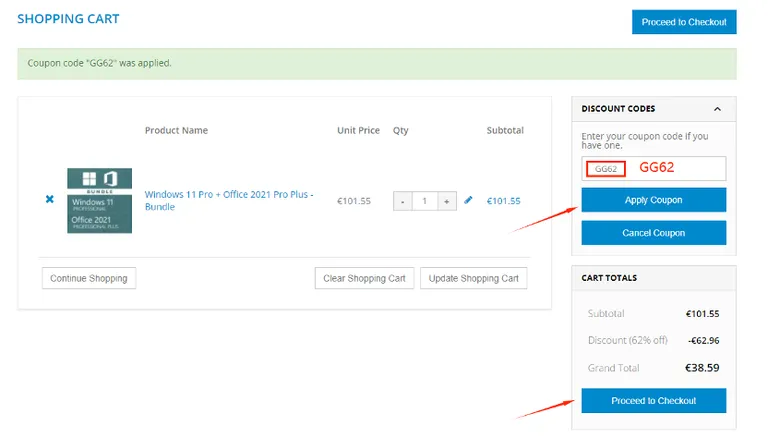Open the Windows 11 Pro + Office 2021 product link
This screenshot has height=438, width=768.
point(229,200)
